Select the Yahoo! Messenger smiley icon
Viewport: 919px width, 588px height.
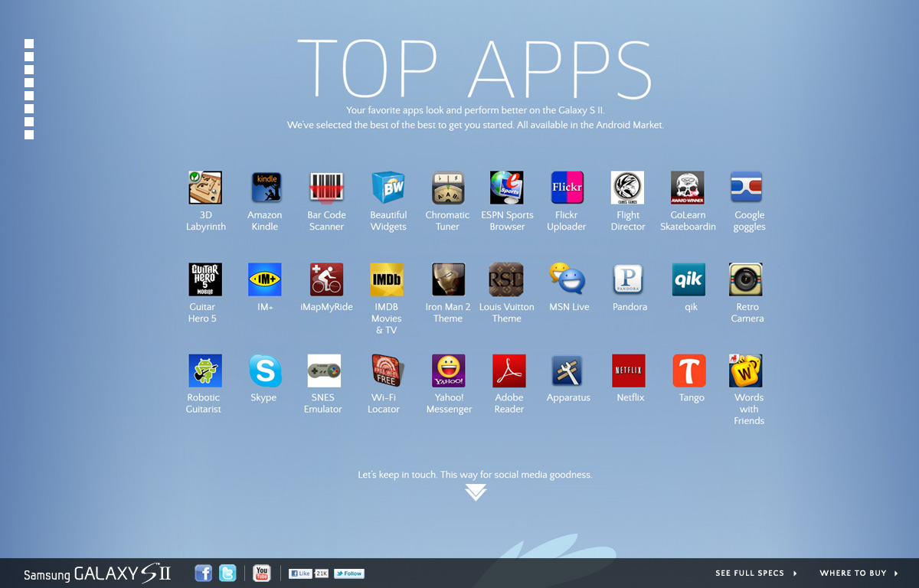(449, 371)
